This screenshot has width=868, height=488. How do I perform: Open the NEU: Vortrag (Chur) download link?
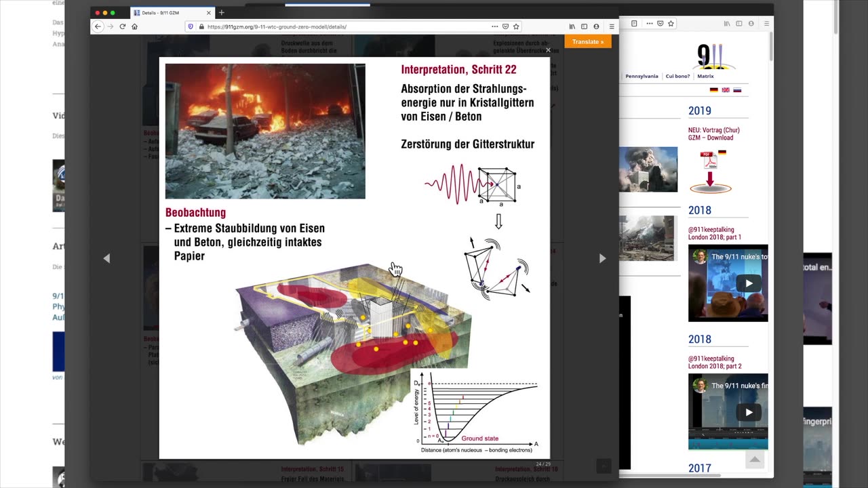click(713, 134)
